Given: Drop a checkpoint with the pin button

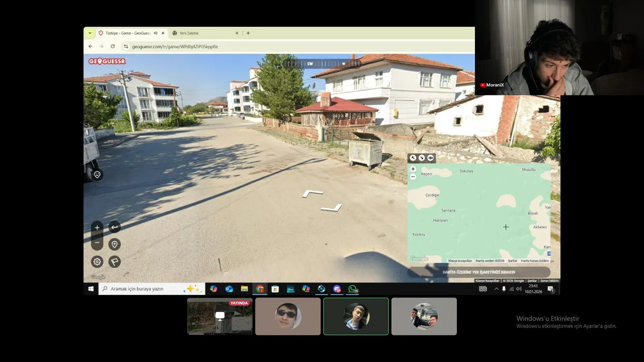Looking at the screenshot, I should (x=115, y=244).
